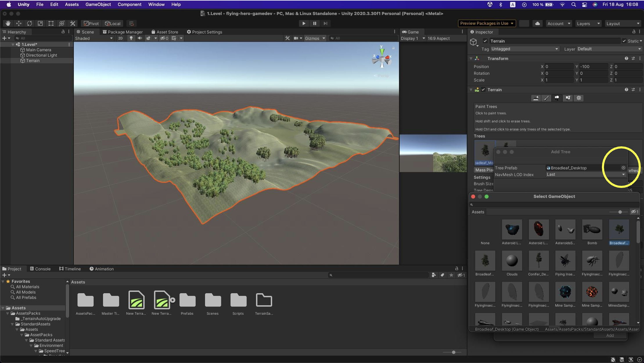Select Create Neighbor Terrains tool icon
Viewport: 644px width, 363px height.
[536, 98]
